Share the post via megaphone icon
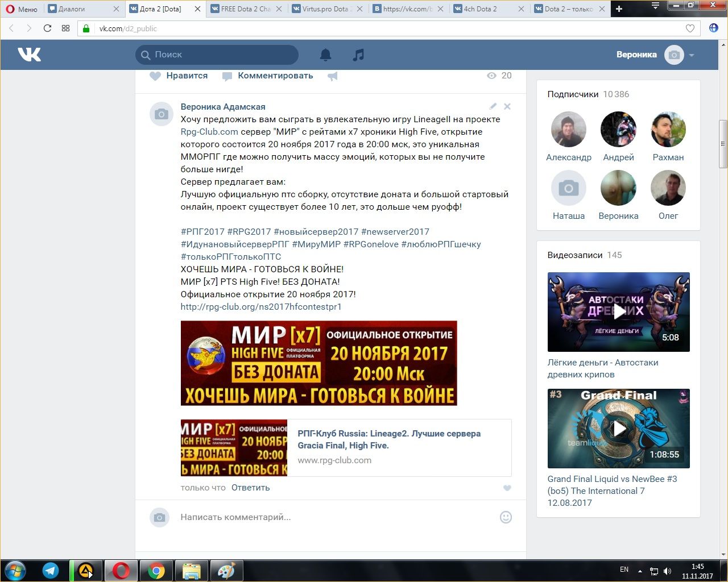 coord(333,76)
